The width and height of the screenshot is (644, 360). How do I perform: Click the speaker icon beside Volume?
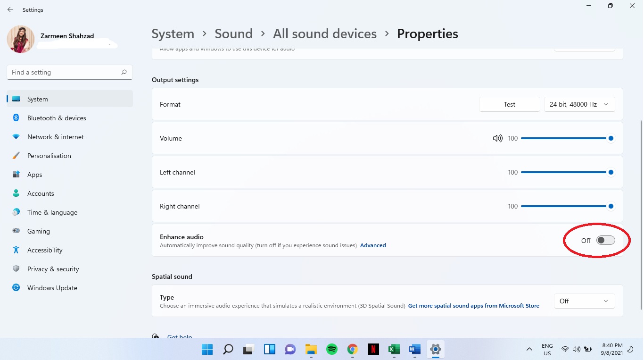[497, 138]
